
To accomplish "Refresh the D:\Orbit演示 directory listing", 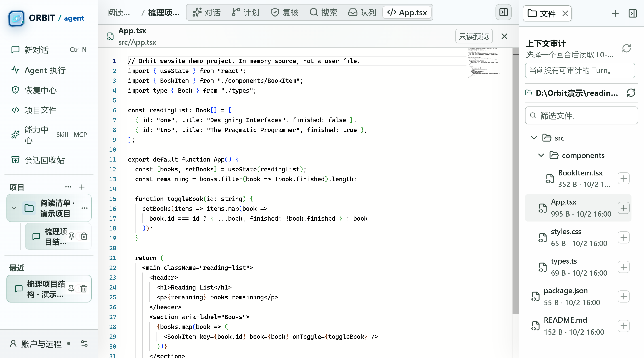I will pyautogui.click(x=631, y=93).
